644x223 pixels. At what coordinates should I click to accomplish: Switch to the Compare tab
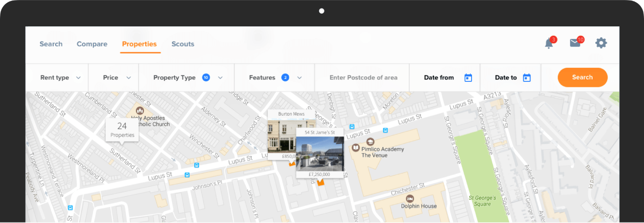tap(92, 44)
